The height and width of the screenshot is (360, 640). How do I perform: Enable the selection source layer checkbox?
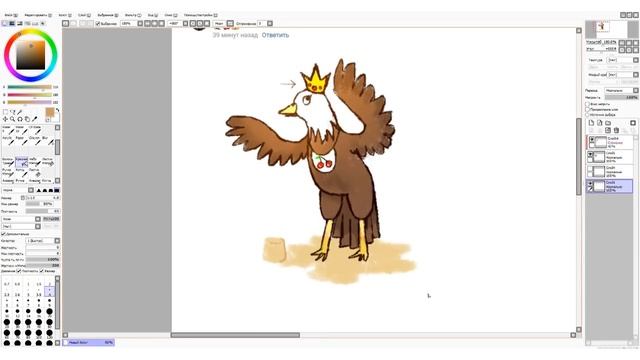[x=587, y=115]
